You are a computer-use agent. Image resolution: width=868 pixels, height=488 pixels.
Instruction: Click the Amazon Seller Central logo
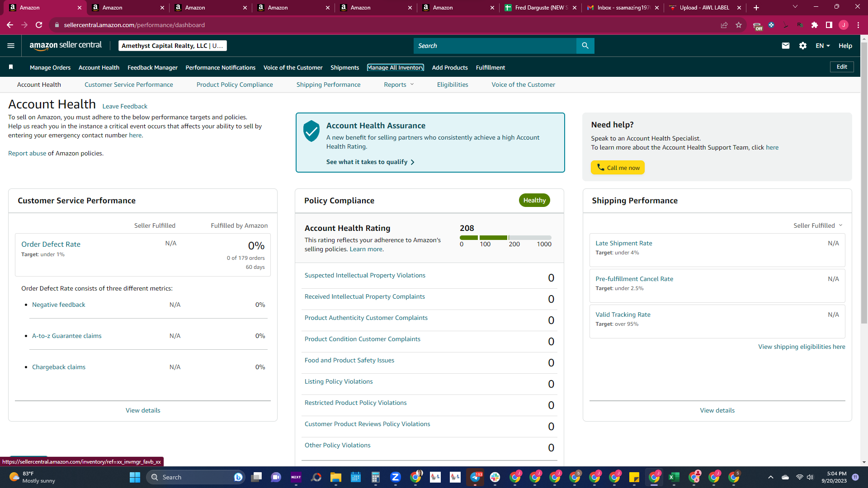[x=66, y=46]
